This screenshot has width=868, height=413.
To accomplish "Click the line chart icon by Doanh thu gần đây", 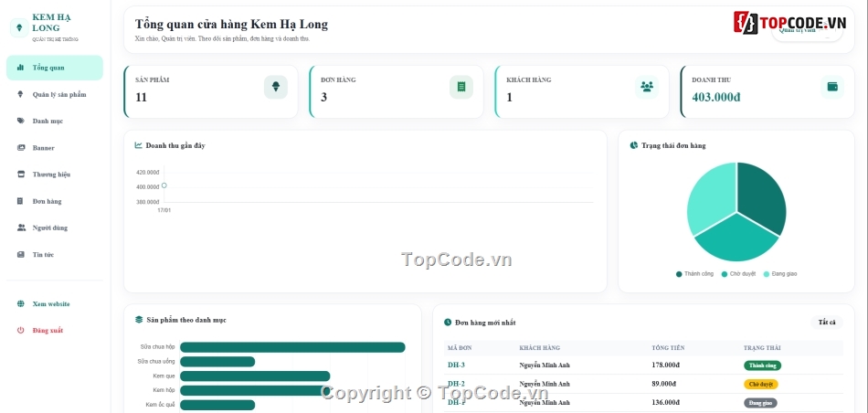I will (139, 145).
